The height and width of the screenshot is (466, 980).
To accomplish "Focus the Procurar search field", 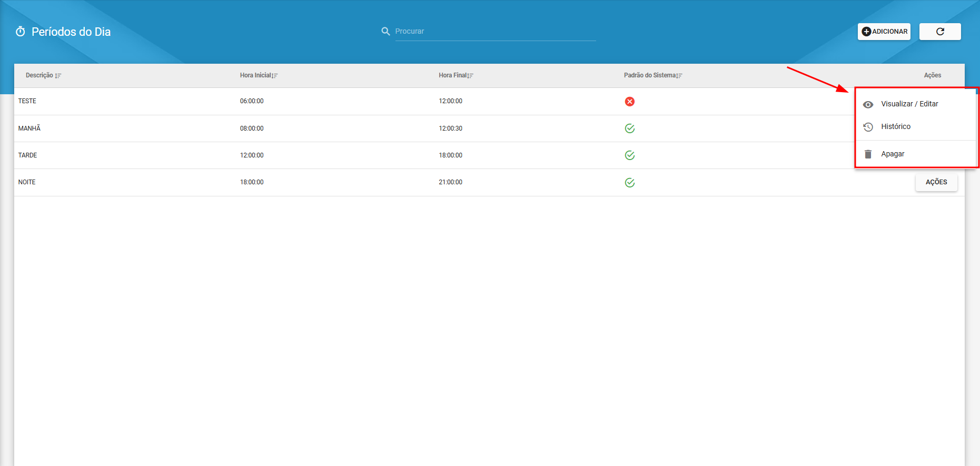I will coord(495,32).
